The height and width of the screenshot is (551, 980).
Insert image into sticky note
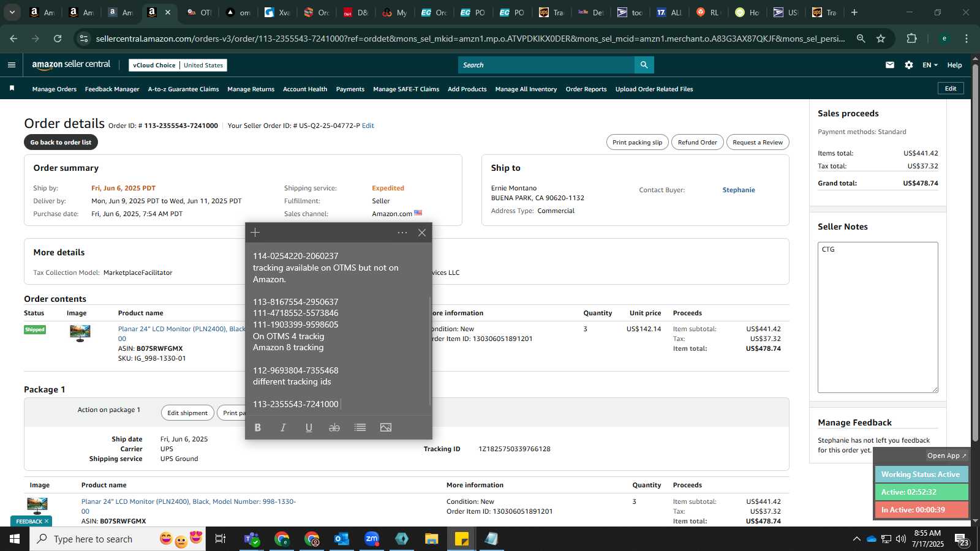(386, 427)
